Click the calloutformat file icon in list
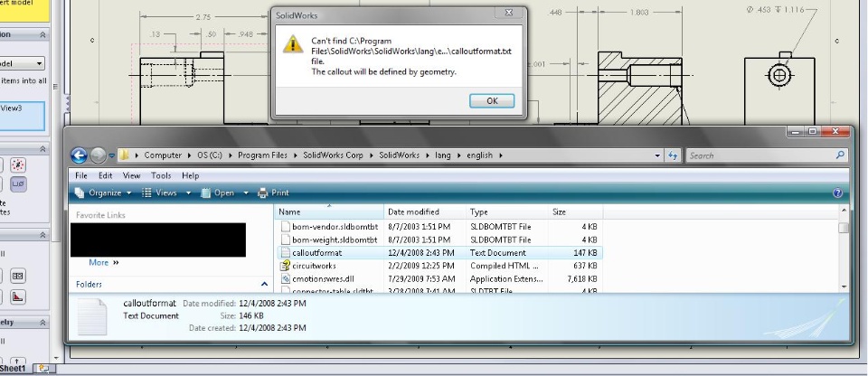The height and width of the screenshot is (376, 868). click(286, 252)
